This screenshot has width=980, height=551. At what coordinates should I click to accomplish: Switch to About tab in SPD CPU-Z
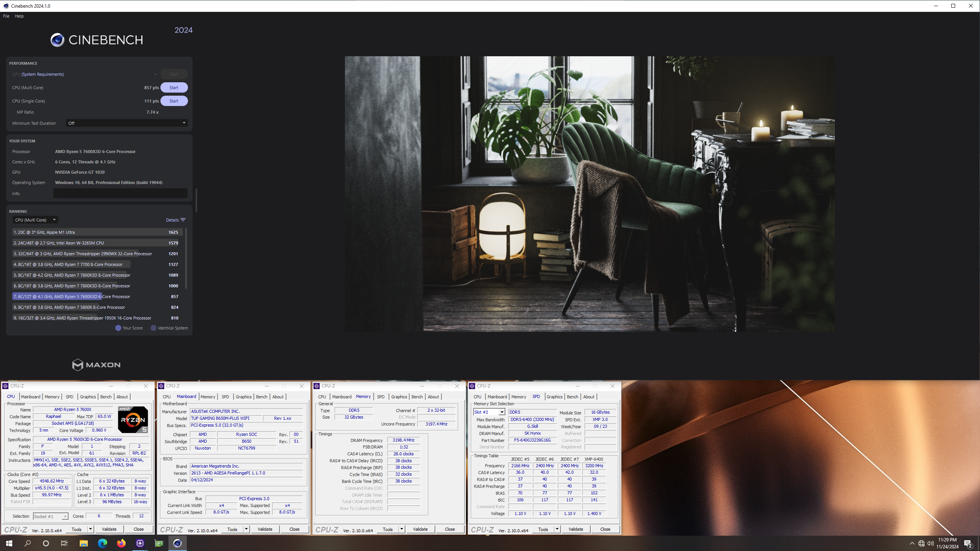point(589,397)
